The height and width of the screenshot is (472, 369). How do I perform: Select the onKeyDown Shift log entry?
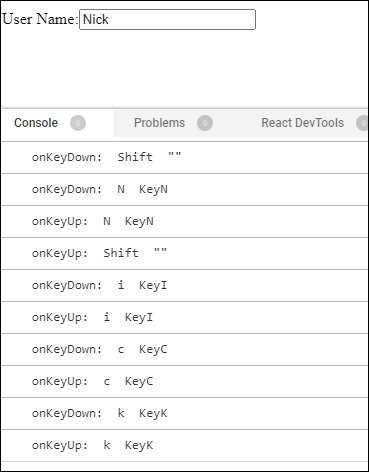pyautogui.click(x=184, y=157)
